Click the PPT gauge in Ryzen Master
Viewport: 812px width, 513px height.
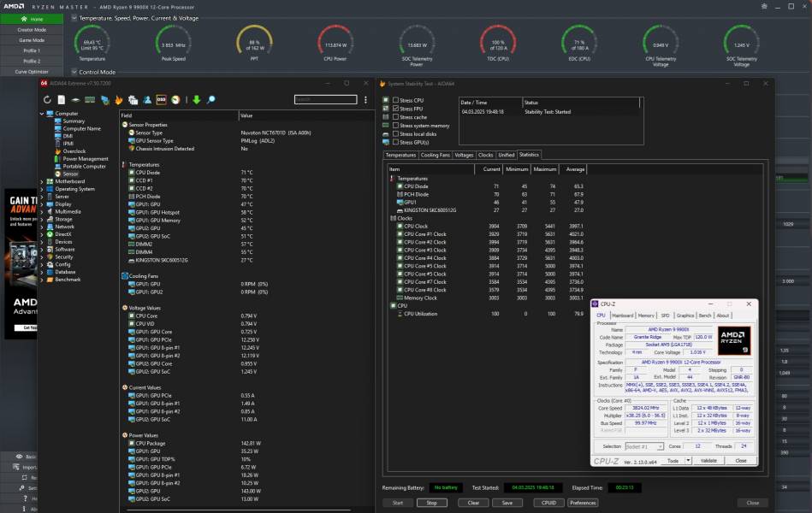click(x=254, y=44)
